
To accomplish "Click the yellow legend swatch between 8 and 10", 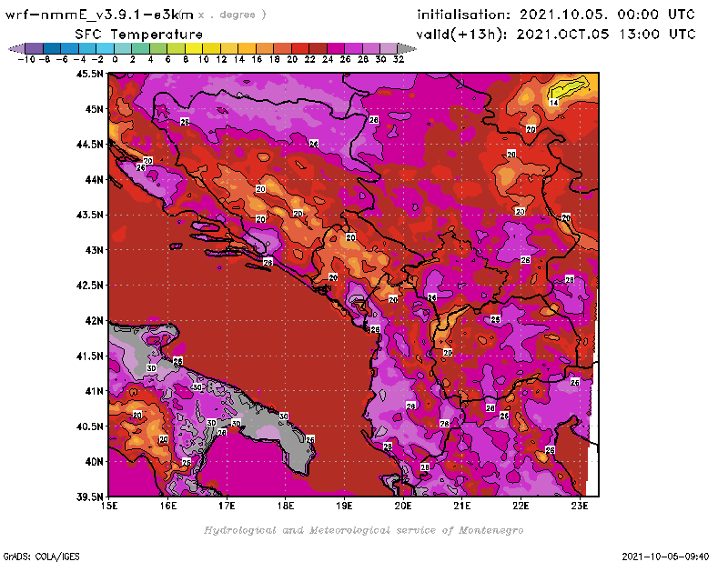I will pyautogui.click(x=194, y=48).
